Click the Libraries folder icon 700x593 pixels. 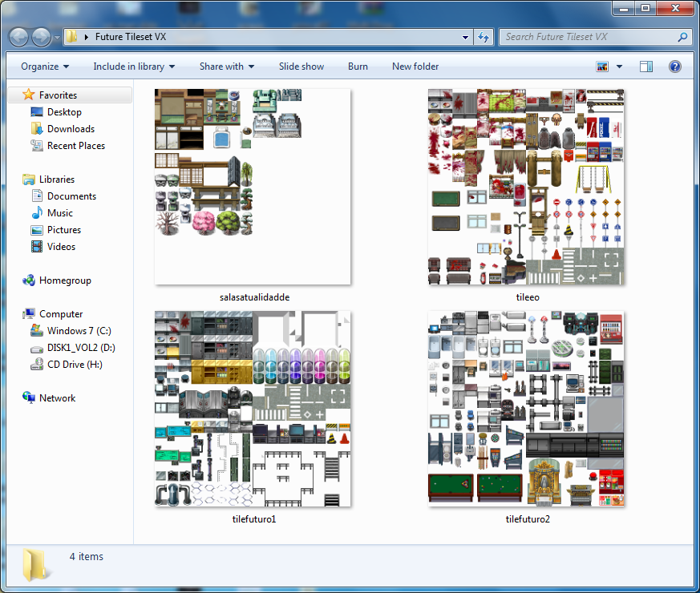pos(29,180)
